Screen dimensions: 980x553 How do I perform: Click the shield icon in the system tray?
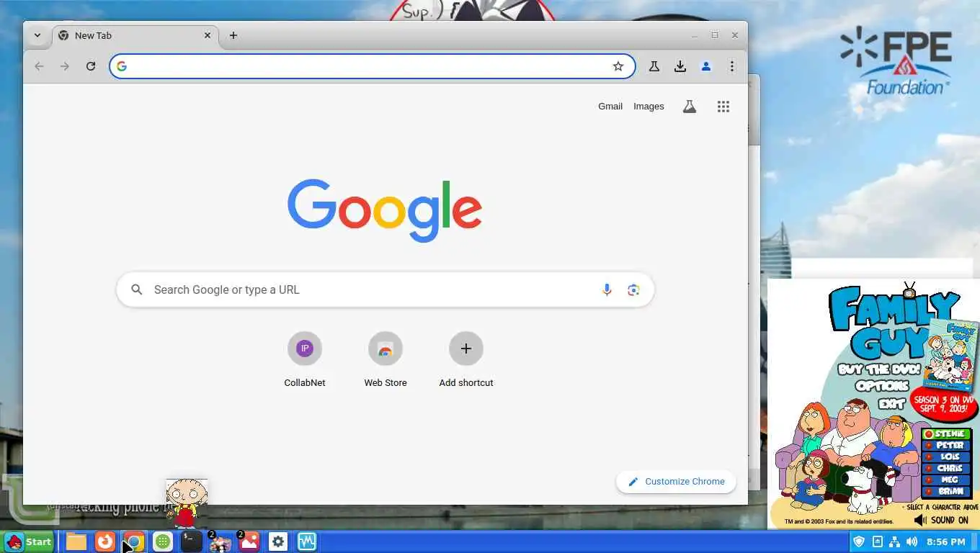pyautogui.click(x=859, y=541)
